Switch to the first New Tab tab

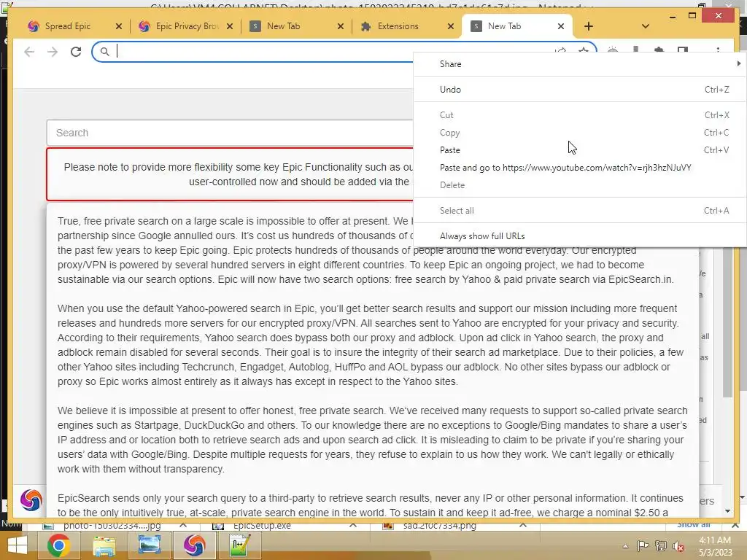283,26
